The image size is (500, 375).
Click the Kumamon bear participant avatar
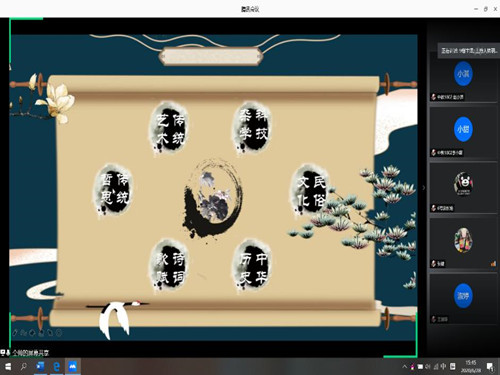click(463, 184)
